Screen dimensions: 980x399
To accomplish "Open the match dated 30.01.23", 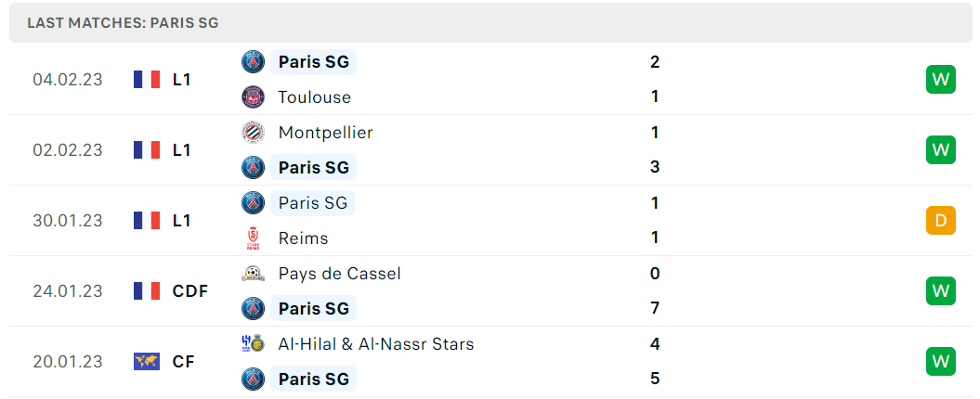I will tap(490, 221).
